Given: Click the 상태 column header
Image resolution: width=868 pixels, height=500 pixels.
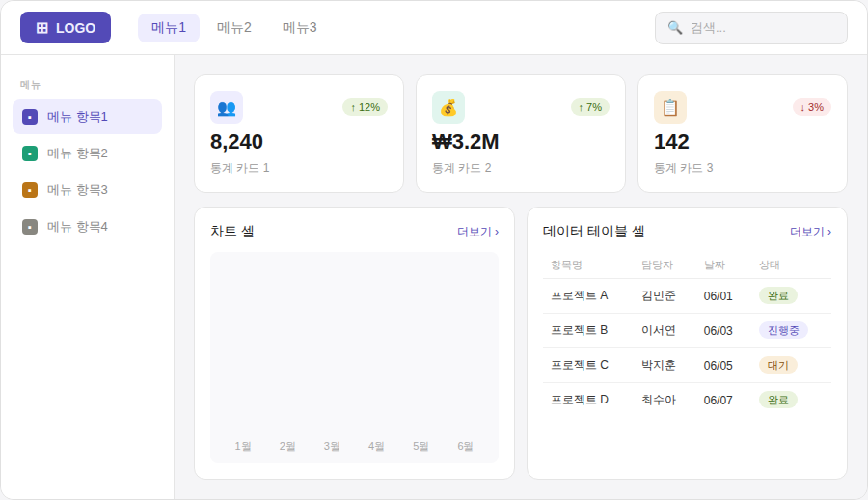Looking at the screenshot, I should click(x=769, y=265).
